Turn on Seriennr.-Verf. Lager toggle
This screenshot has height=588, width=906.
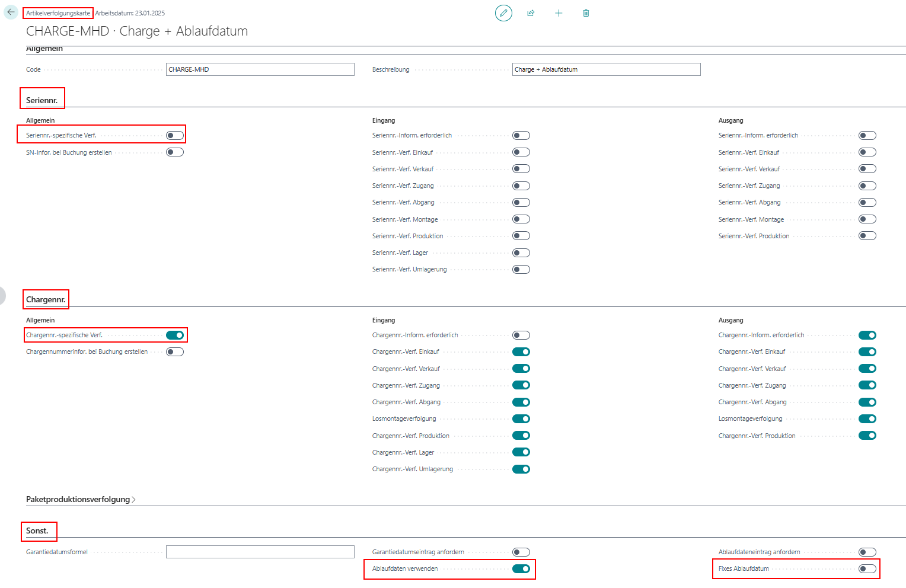[521, 253]
